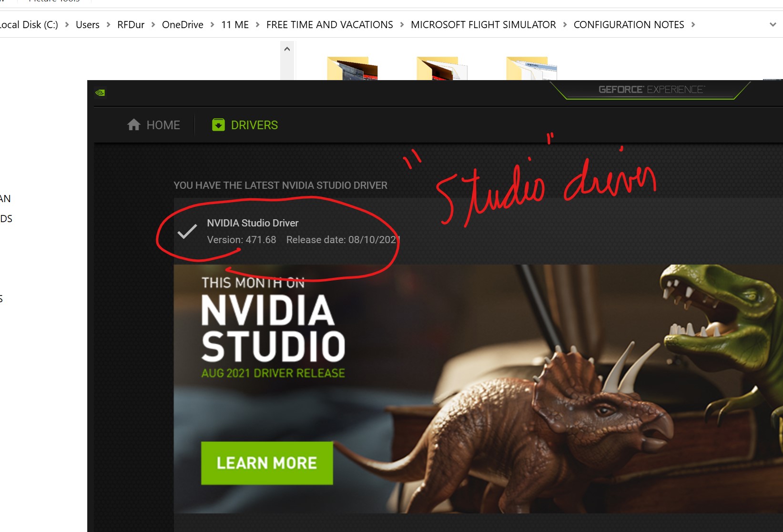
Task: Expand chevron after Users breadcrumb
Action: click(108, 25)
